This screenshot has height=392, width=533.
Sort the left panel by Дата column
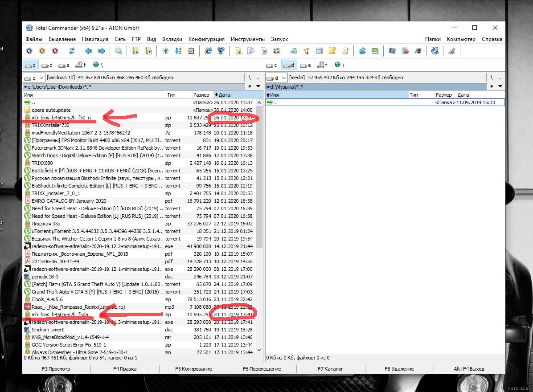click(x=238, y=95)
